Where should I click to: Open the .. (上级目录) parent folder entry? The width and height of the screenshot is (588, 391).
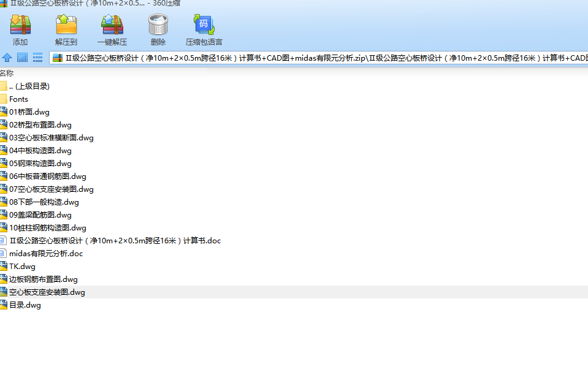click(29, 86)
